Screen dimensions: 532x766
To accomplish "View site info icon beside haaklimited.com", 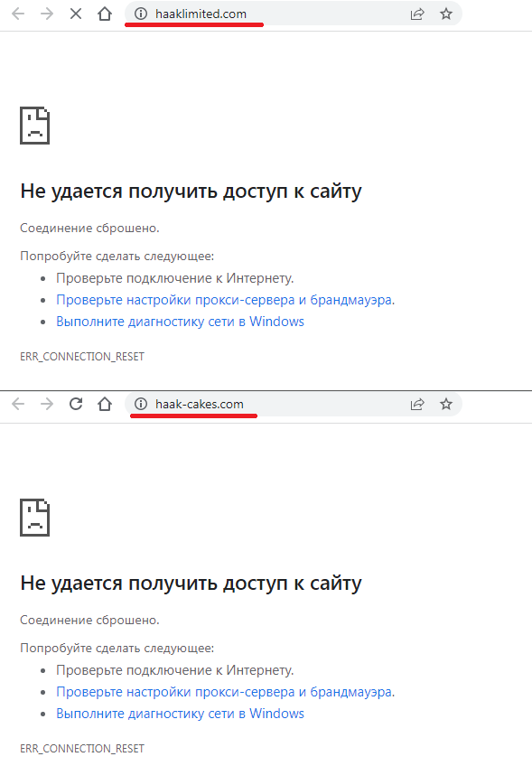I will pyautogui.click(x=141, y=14).
